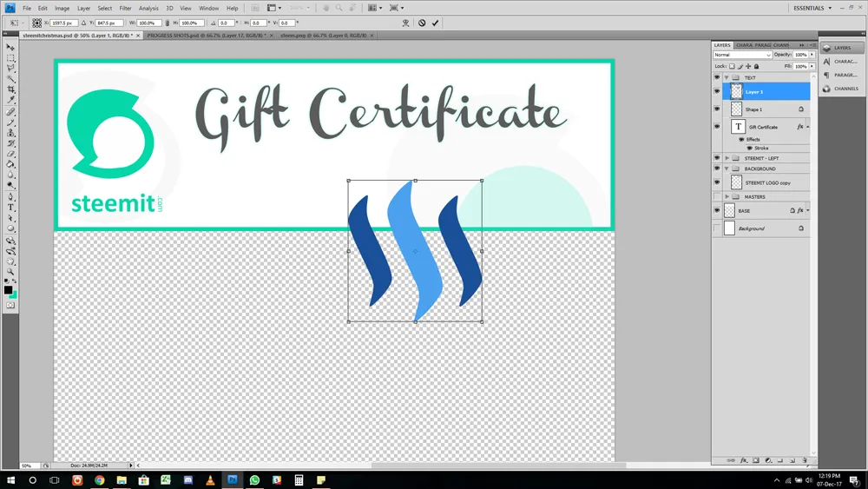Open the Fill slider arrow
This screenshot has height=489, width=868.
tap(812, 67)
